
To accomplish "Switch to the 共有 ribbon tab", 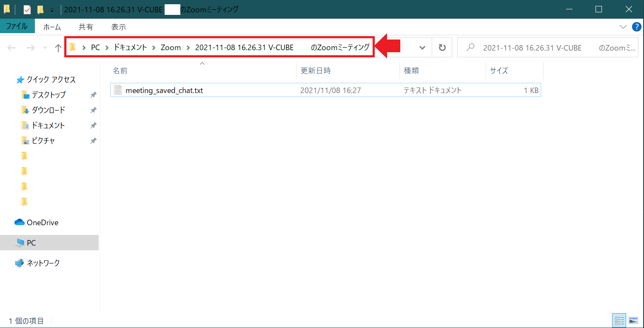I will click(85, 27).
